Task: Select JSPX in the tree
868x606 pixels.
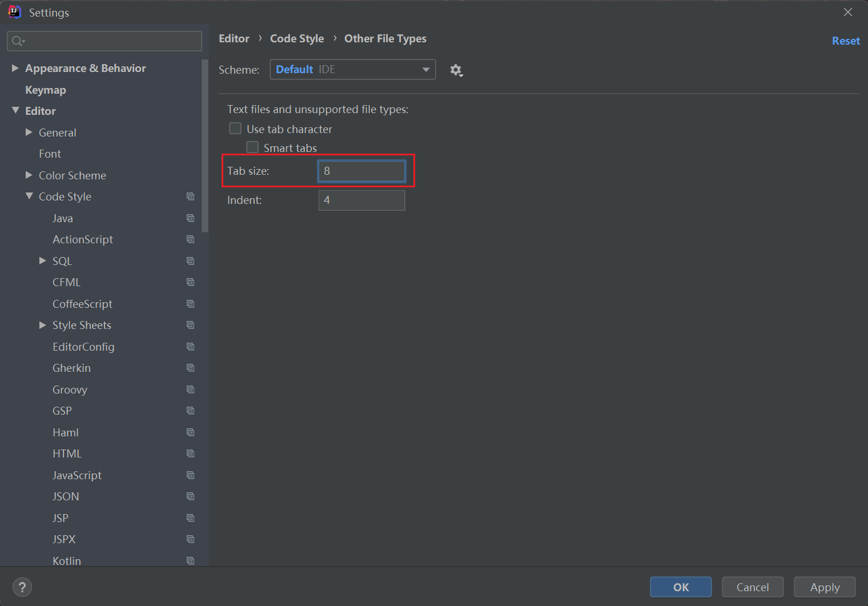Action: click(x=64, y=539)
